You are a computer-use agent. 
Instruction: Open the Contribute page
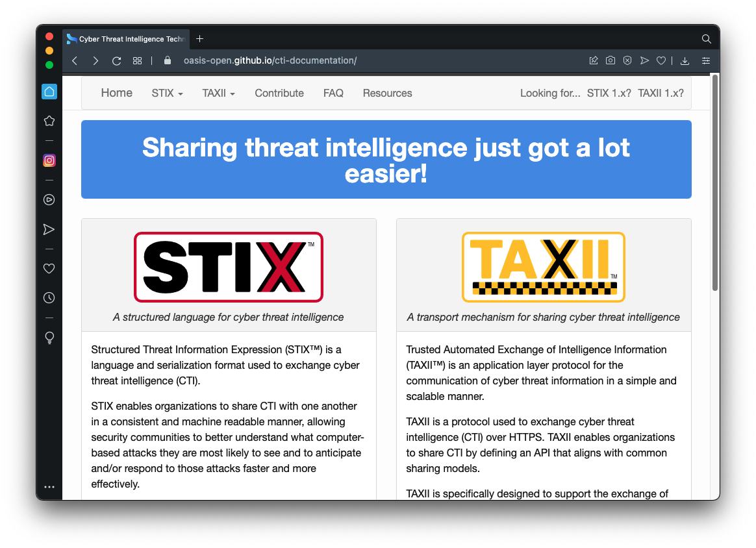point(279,93)
